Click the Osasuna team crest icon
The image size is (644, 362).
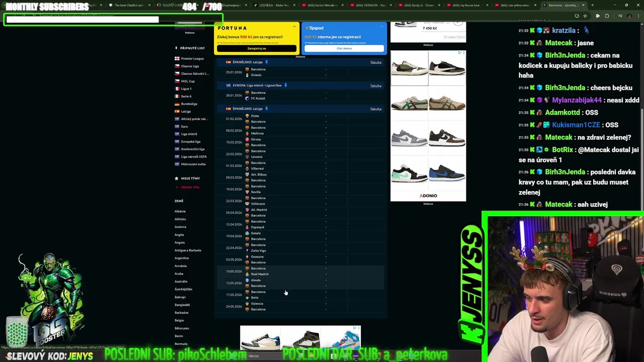247,256
